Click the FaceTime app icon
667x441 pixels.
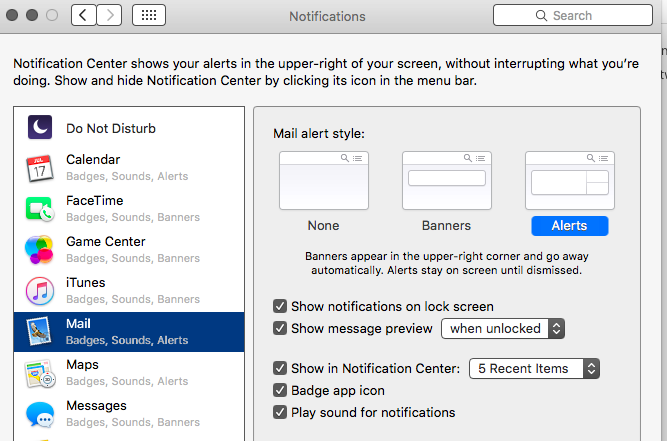[x=40, y=209]
